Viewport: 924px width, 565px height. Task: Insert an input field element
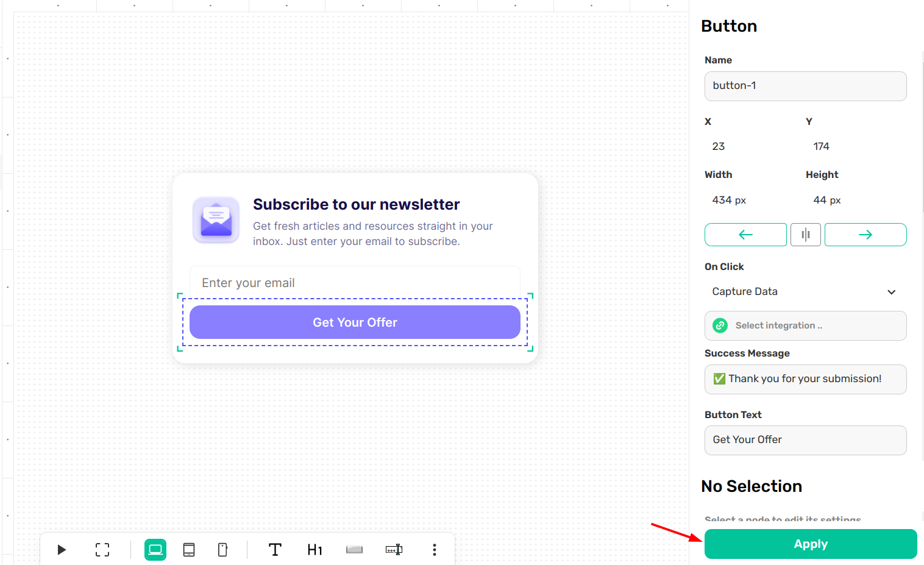[394, 550]
